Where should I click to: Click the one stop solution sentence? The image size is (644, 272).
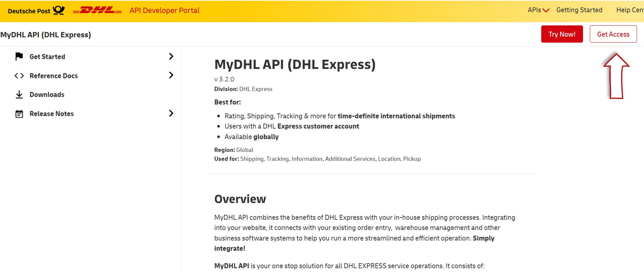click(x=350, y=266)
